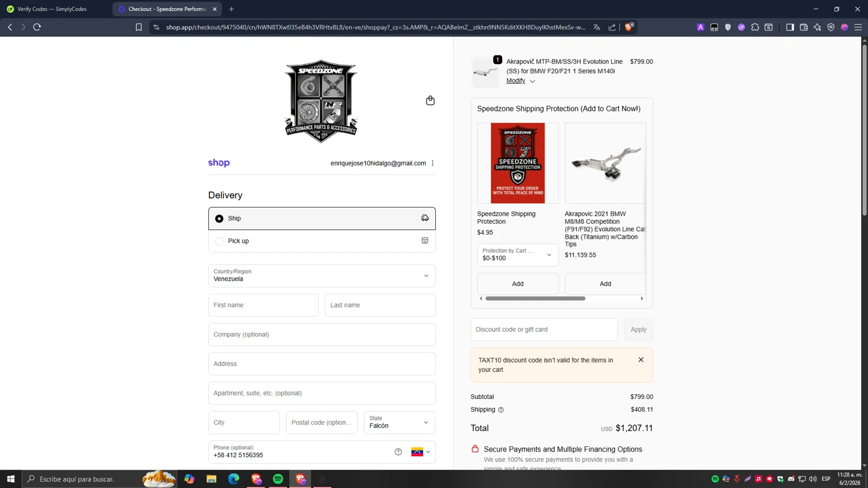Viewport: 868px width, 488px height.
Task: Click the Windows taskbar search box
Action: [100, 479]
